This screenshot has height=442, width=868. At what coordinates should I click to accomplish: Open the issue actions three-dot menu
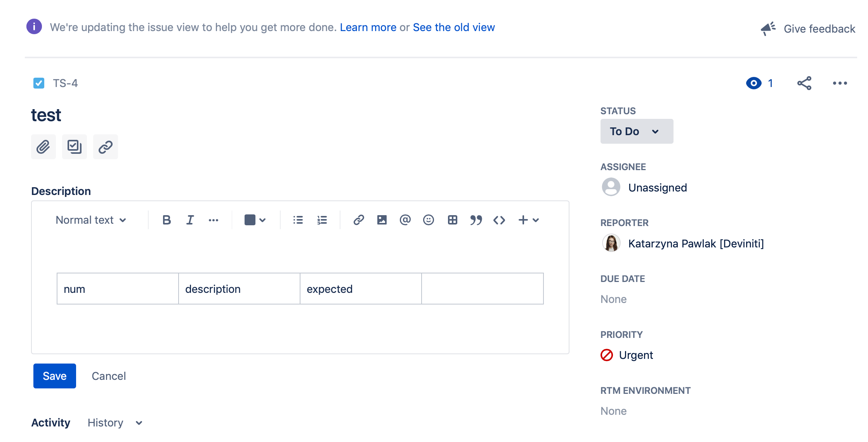click(840, 83)
